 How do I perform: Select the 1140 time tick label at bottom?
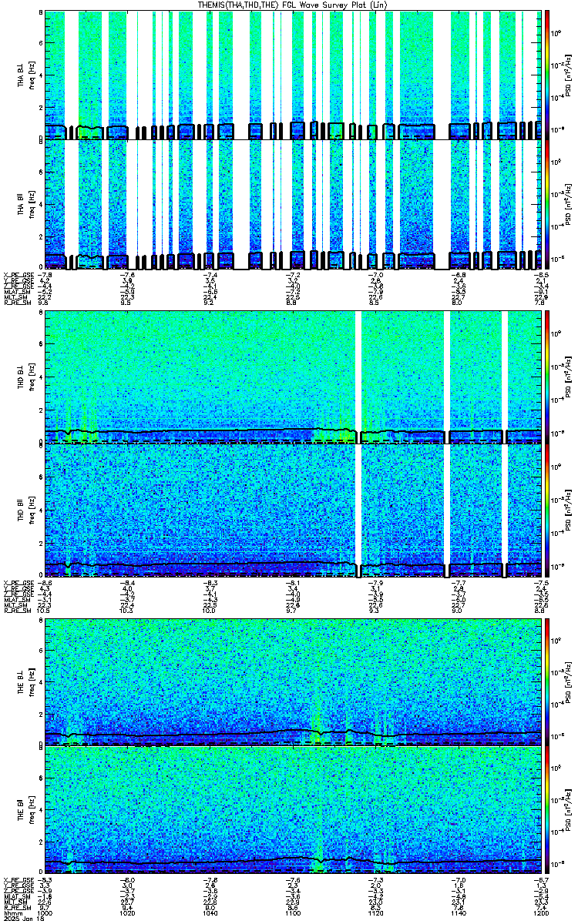458,912
